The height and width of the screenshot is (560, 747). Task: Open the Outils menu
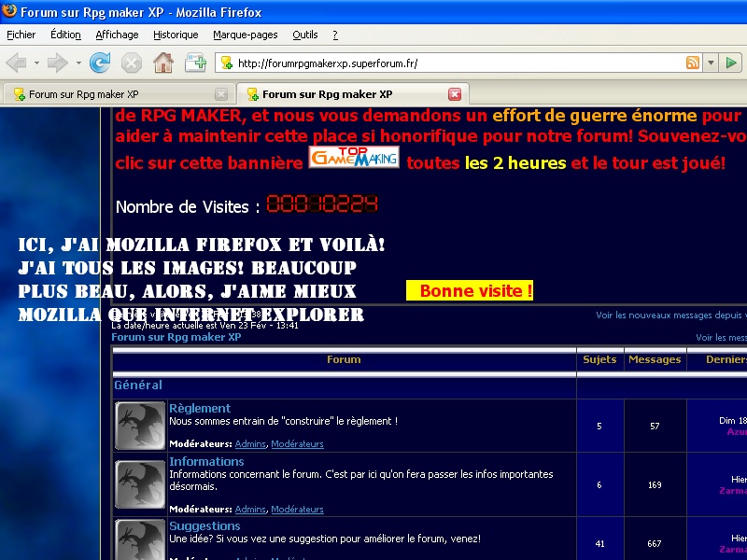(305, 35)
